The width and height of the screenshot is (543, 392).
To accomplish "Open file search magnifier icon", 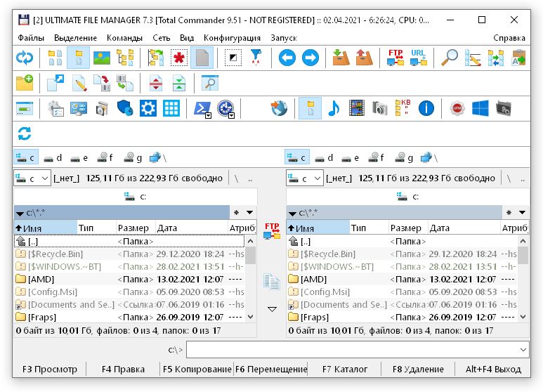I will 450,58.
